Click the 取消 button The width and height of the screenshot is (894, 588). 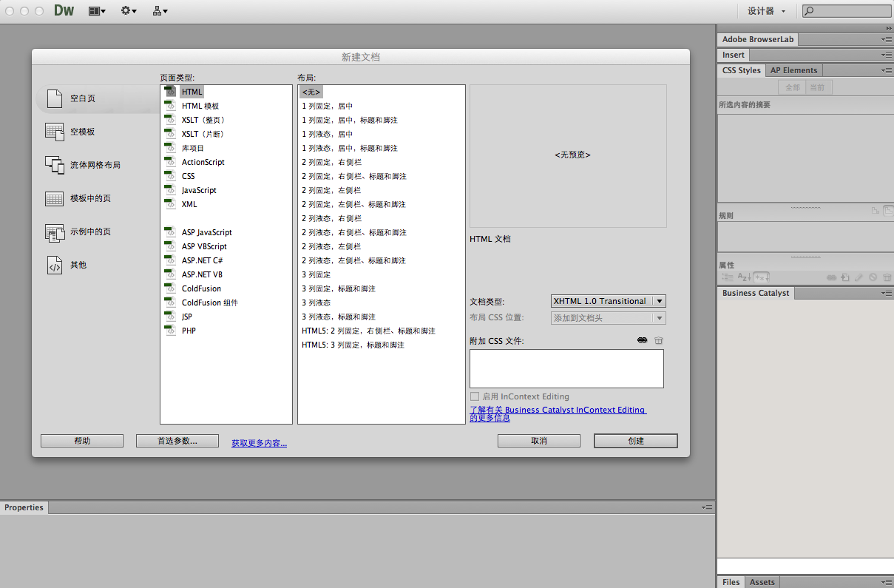pyautogui.click(x=539, y=441)
